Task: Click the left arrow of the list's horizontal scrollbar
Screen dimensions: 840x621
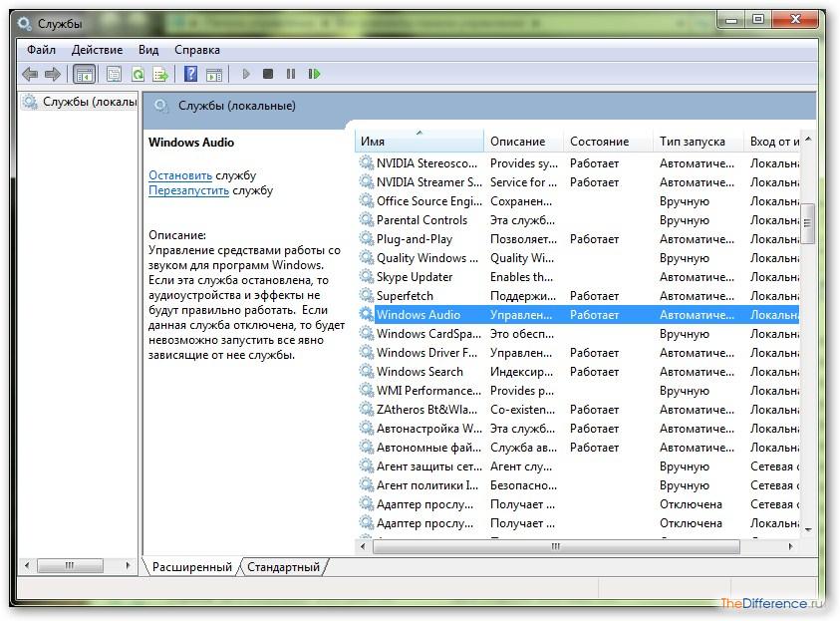Action: (x=364, y=546)
